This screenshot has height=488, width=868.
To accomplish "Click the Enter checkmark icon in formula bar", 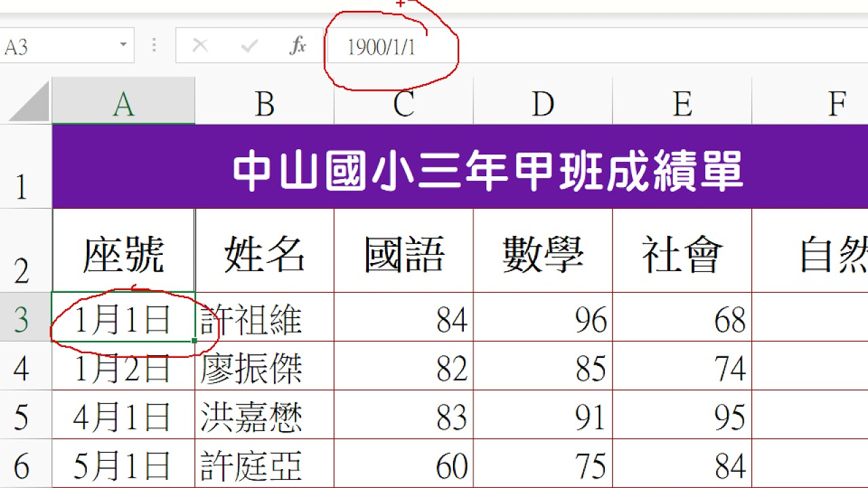I will pyautogui.click(x=250, y=46).
